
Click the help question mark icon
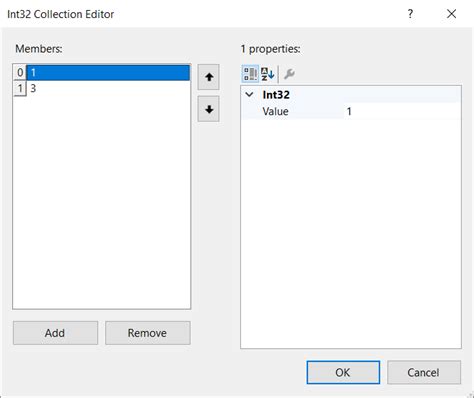410,14
